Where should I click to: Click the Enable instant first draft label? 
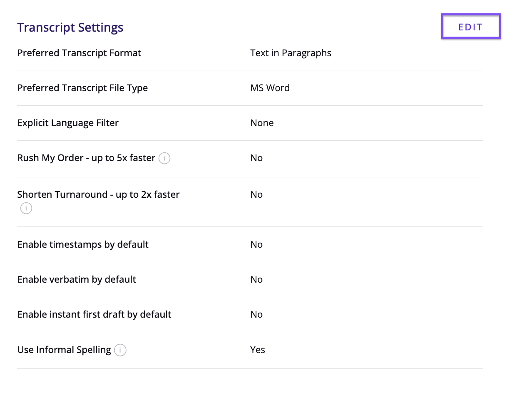click(94, 315)
